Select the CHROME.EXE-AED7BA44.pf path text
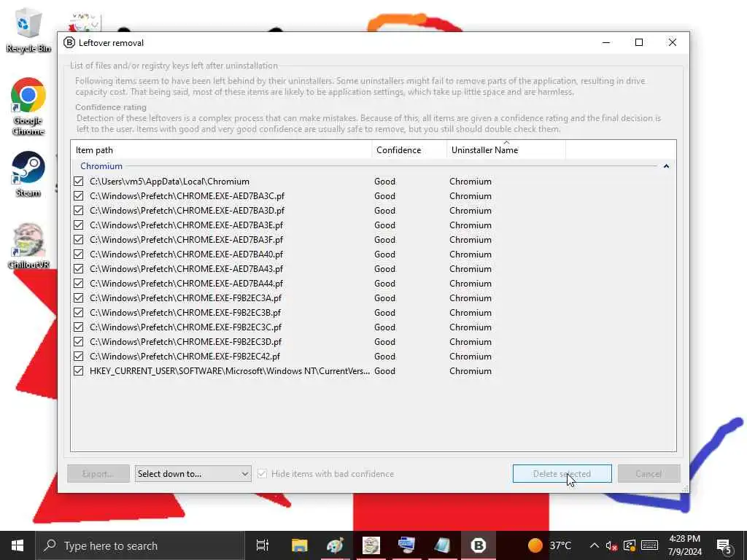The width and height of the screenshot is (747, 560). click(186, 284)
